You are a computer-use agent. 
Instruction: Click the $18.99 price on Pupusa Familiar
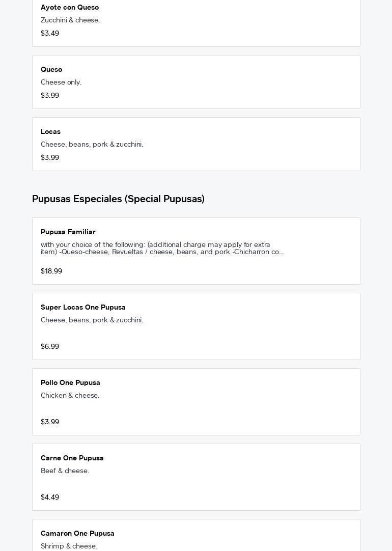51,271
